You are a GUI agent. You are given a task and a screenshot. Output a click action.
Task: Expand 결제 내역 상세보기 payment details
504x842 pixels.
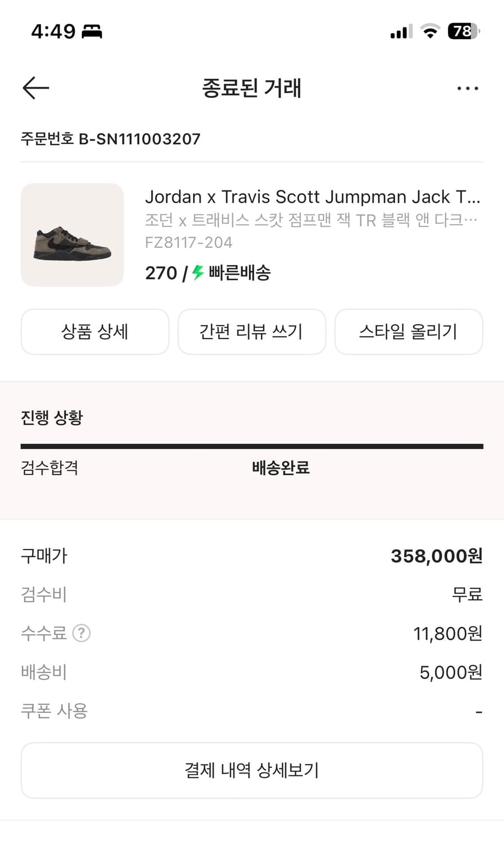point(252,770)
